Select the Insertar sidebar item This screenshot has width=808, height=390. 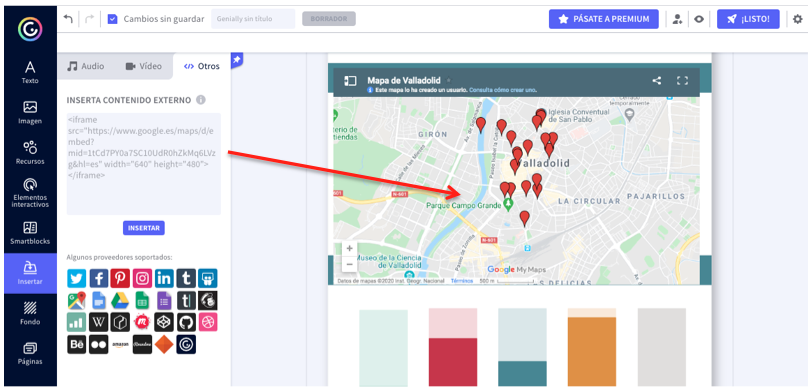click(x=30, y=274)
